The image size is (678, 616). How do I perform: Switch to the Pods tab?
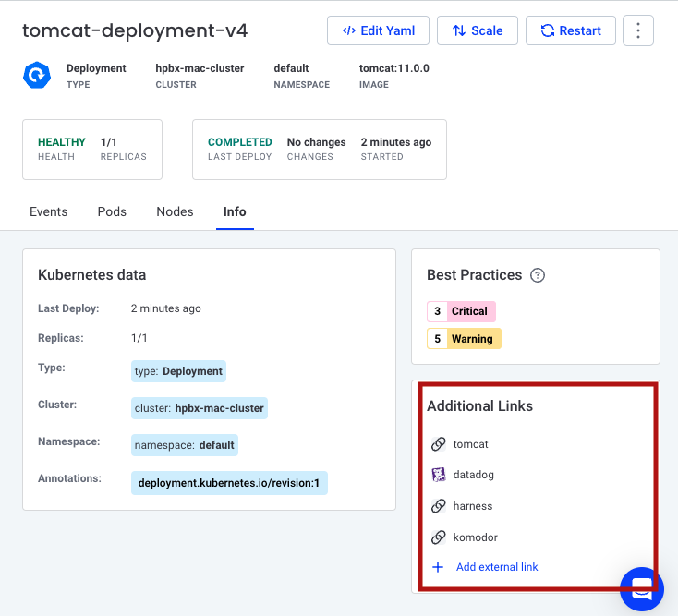click(112, 211)
